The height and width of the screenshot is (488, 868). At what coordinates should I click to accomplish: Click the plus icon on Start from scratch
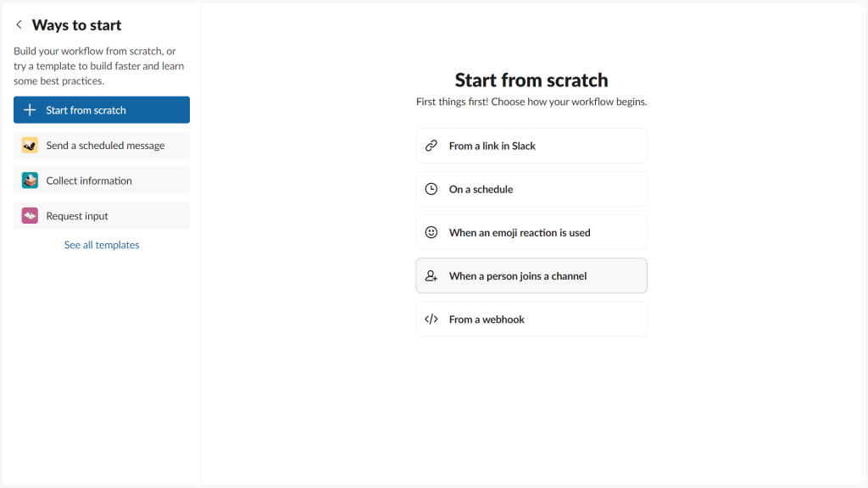click(28, 109)
